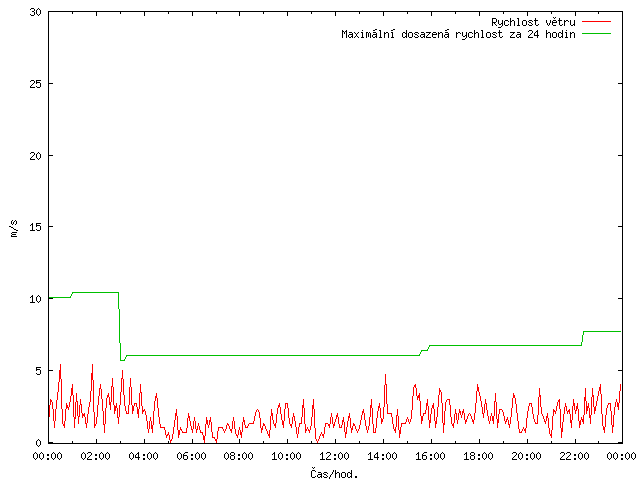Click the x-axis tick label 20:00
Viewport: 640px width, 480px height.
click(526, 456)
